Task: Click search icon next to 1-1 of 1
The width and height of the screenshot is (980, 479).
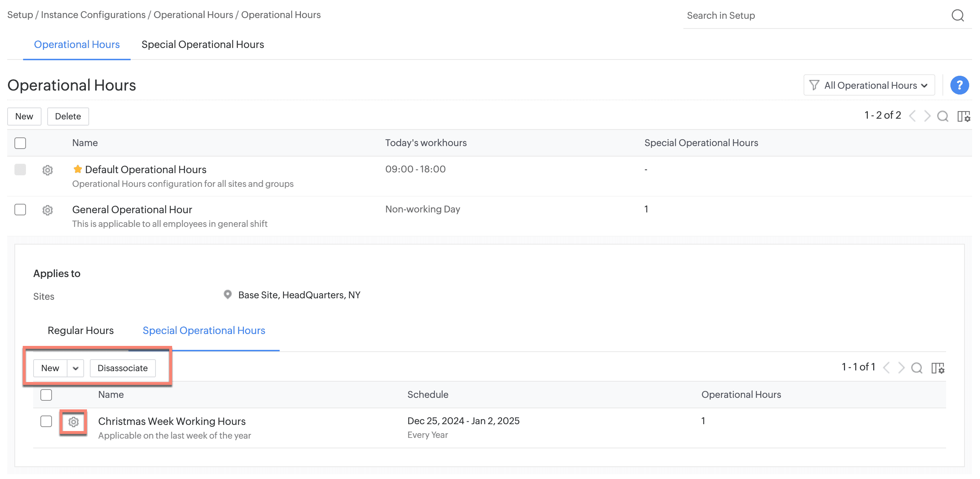Action: click(916, 368)
